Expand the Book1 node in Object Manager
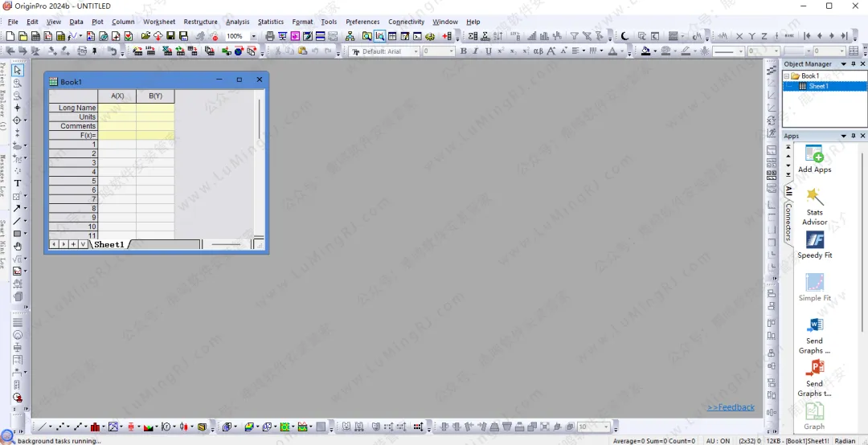Image resolution: width=868 pixels, height=445 pixels. click(x=788, y=76)
